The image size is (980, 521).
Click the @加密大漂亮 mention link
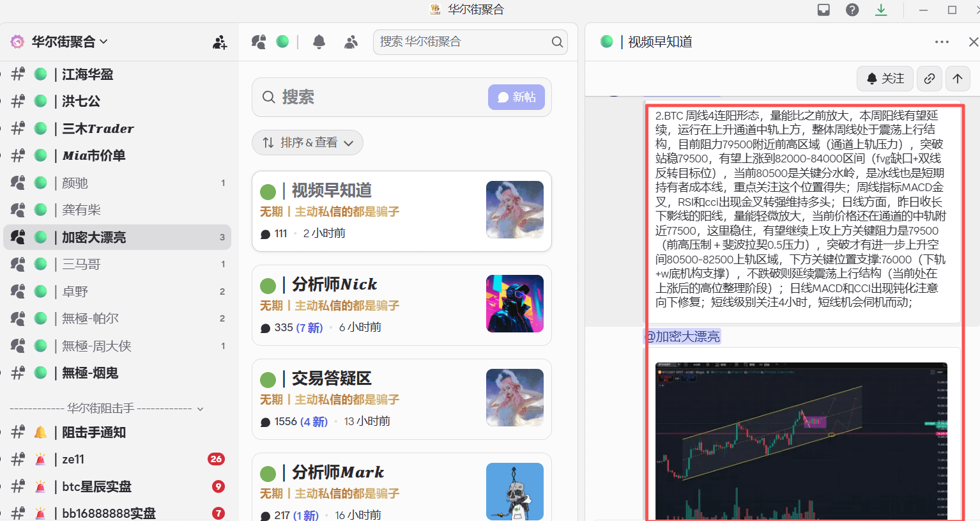pos(682,336)
